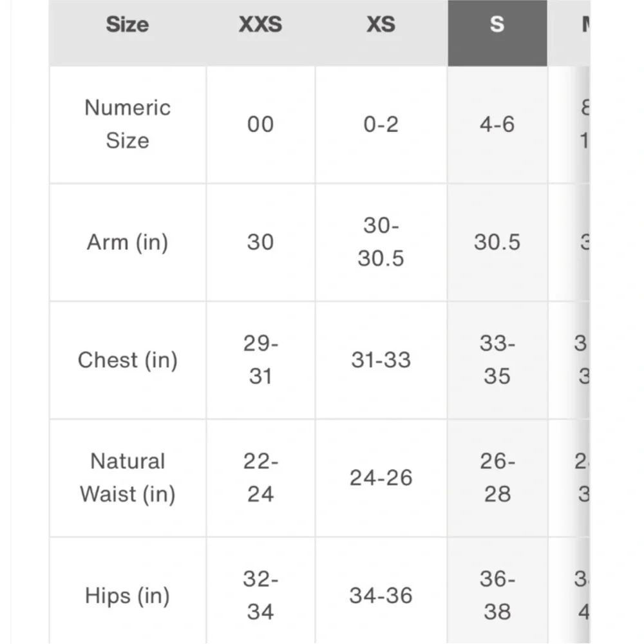Click the Chest (in) row label
Viewport: 644px width, 644px height.
click(128, 360)
